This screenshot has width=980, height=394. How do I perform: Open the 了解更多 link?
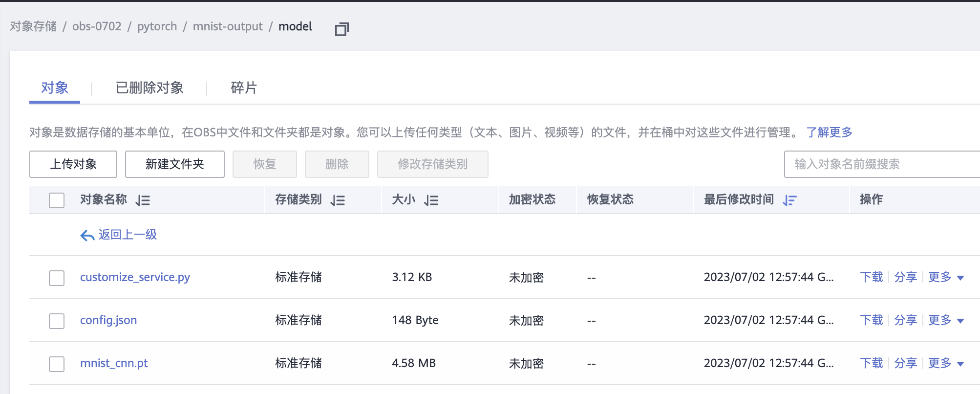pyautogui.click(x=829, y=132)
